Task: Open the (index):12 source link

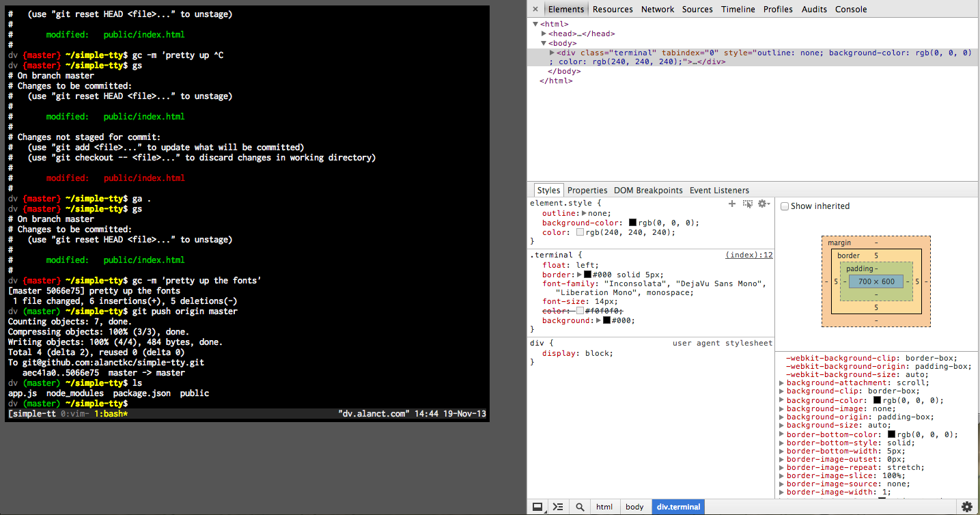Action: click(x=748, y=255)
